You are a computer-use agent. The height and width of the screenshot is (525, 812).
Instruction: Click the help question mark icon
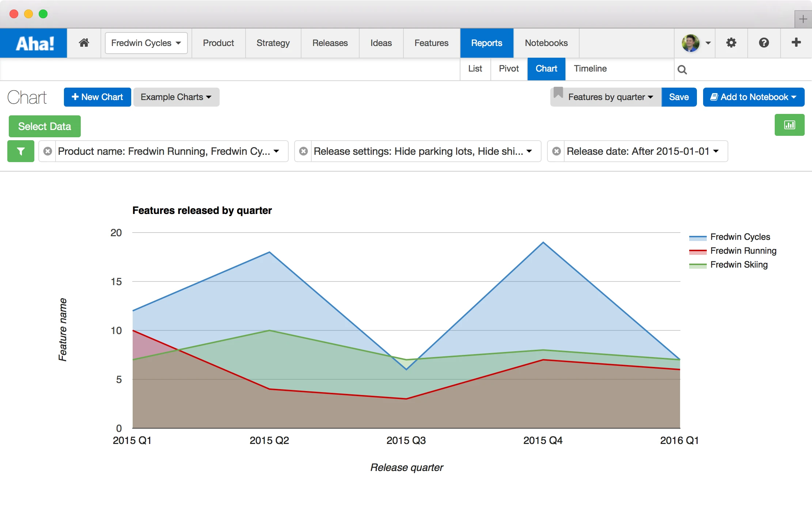(x=764, y=43)
